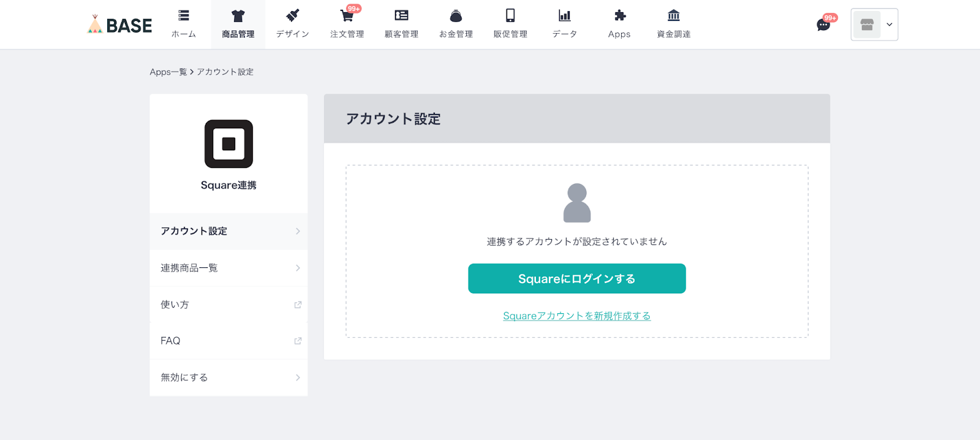Click Squareアカウントを新規作成する link
980x440 pixels.
coord(577,316)
